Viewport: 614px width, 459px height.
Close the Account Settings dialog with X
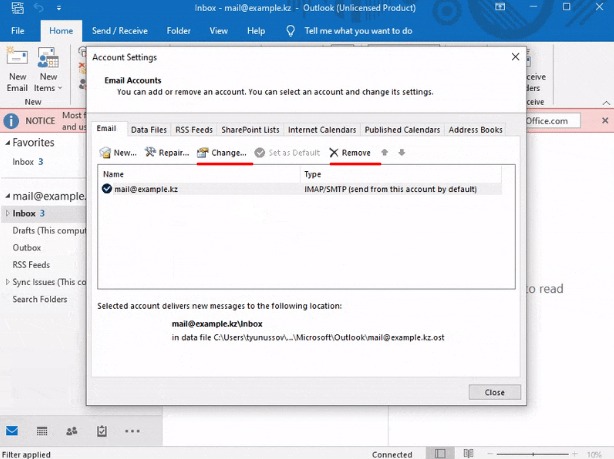pyautogui.click(x=515, y=57)
